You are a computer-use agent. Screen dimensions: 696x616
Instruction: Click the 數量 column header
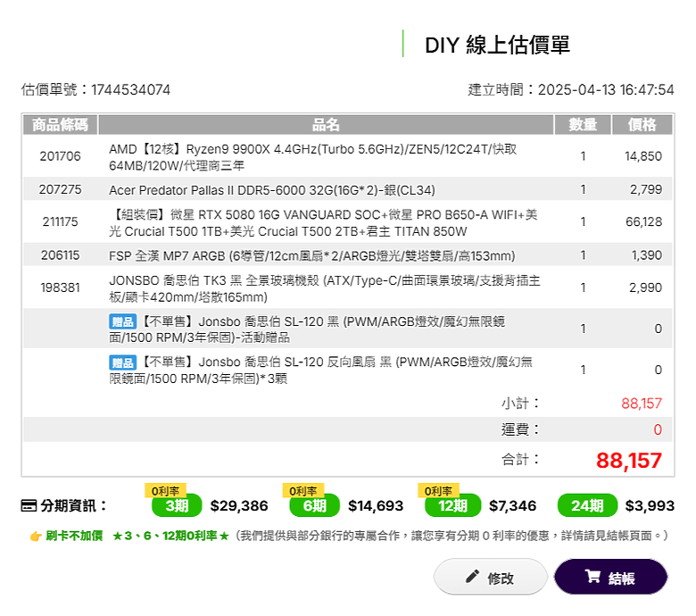(x=583, y=125)
